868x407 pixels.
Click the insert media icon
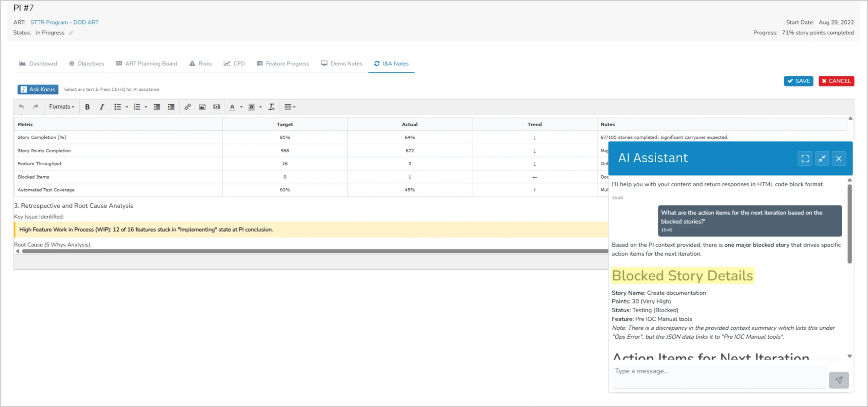point(217,107)
